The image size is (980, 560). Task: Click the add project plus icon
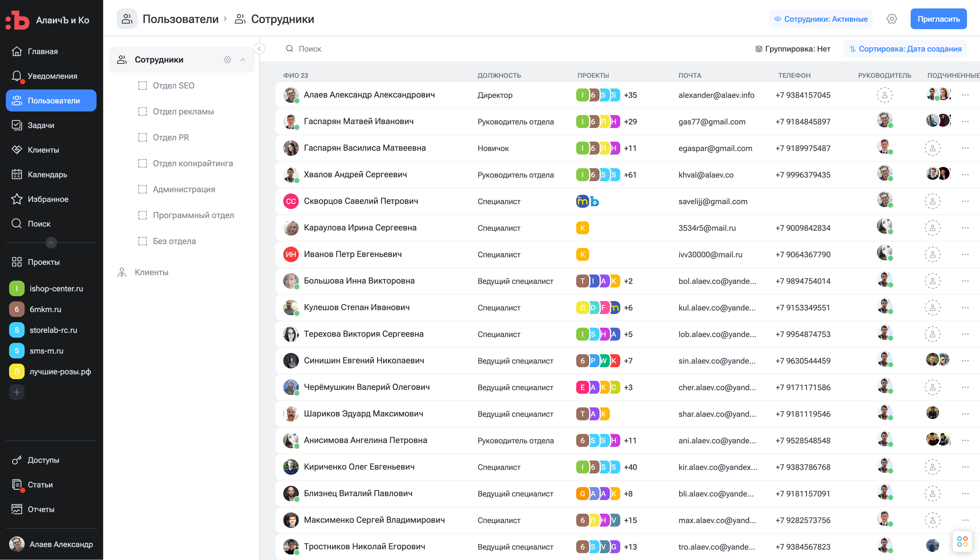coord(17,392)
